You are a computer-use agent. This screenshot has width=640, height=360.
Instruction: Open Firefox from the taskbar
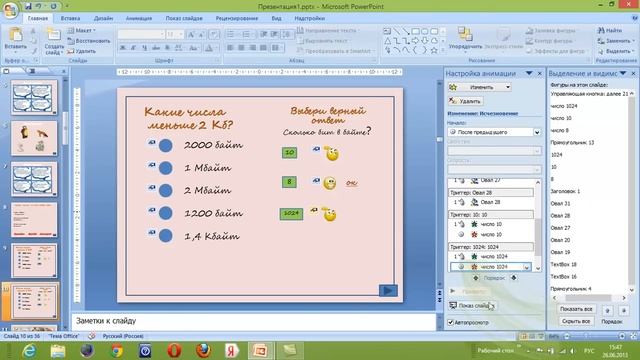coord(203,351)
